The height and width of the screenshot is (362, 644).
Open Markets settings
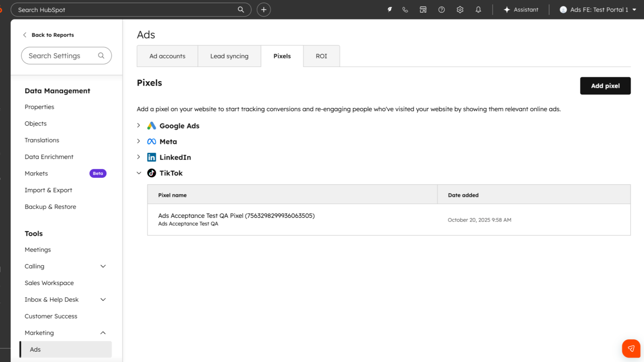pos(36,173)
